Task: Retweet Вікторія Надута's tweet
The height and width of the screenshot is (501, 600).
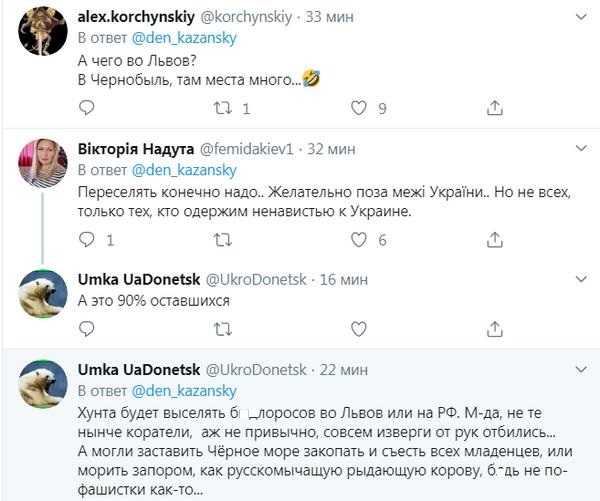Action: 224,240
